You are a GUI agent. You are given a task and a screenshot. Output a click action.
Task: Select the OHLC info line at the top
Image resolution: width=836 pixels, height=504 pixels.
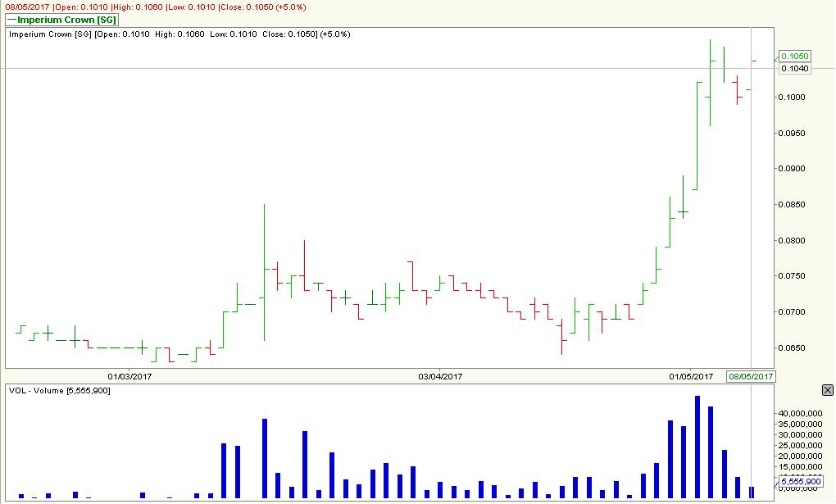pos(152,5)
